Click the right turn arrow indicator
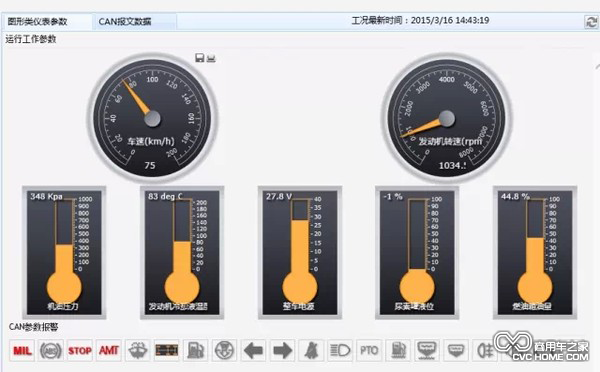Image resolution: width=600 pixels, height=372 pixels. click(282, 350)
